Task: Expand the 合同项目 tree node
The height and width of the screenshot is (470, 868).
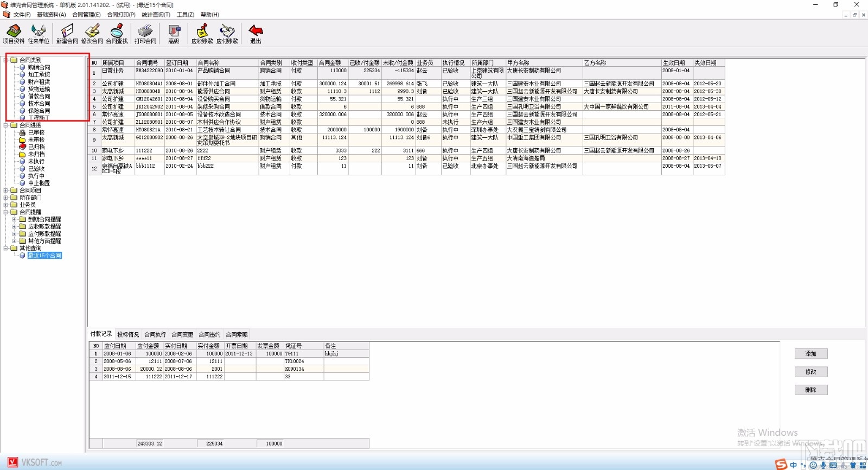Action: click(6, 190)
